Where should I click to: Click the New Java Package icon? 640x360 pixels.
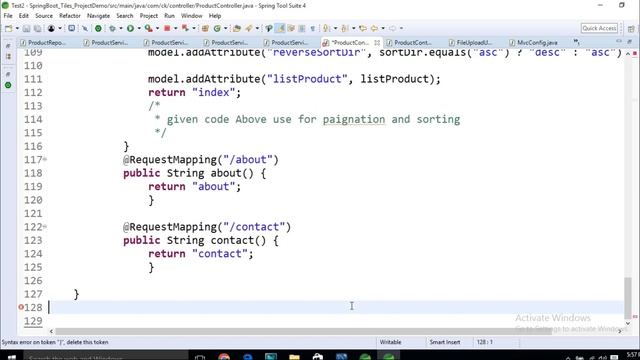(x=205, y=28)
